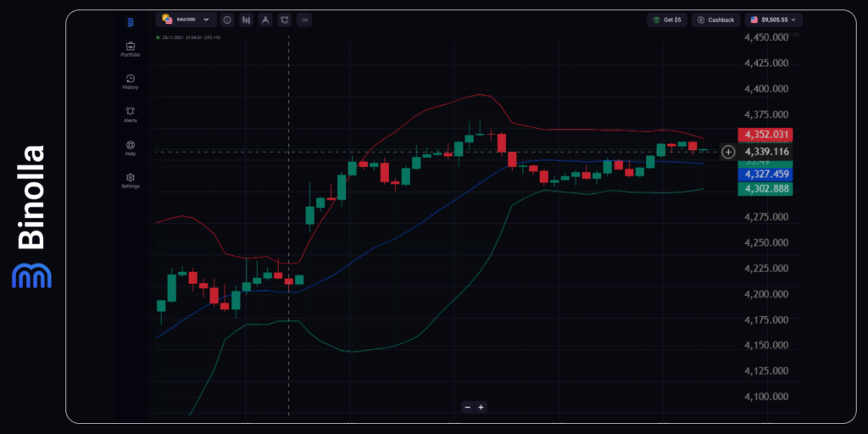Click the green 4,302.888 lower band label
This screenshot has width=868, height=434.
(x=765, y=189)
